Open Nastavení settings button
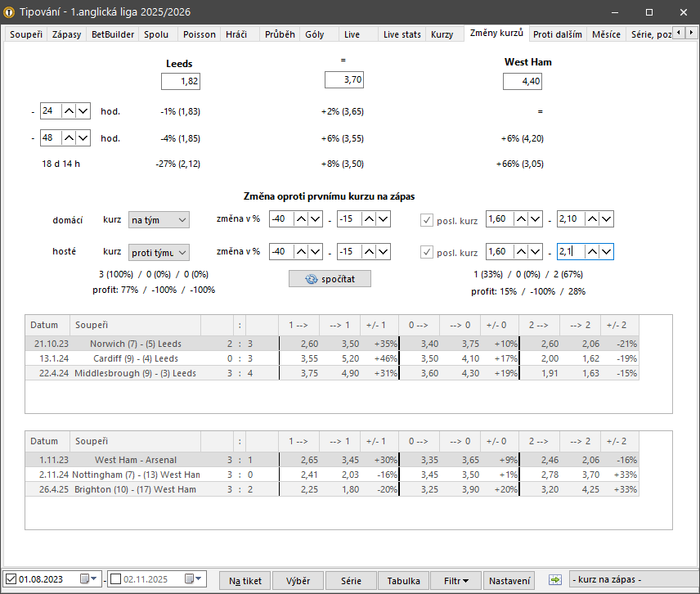This screenshot has width=700, height=594. click(x=510, y=580)
